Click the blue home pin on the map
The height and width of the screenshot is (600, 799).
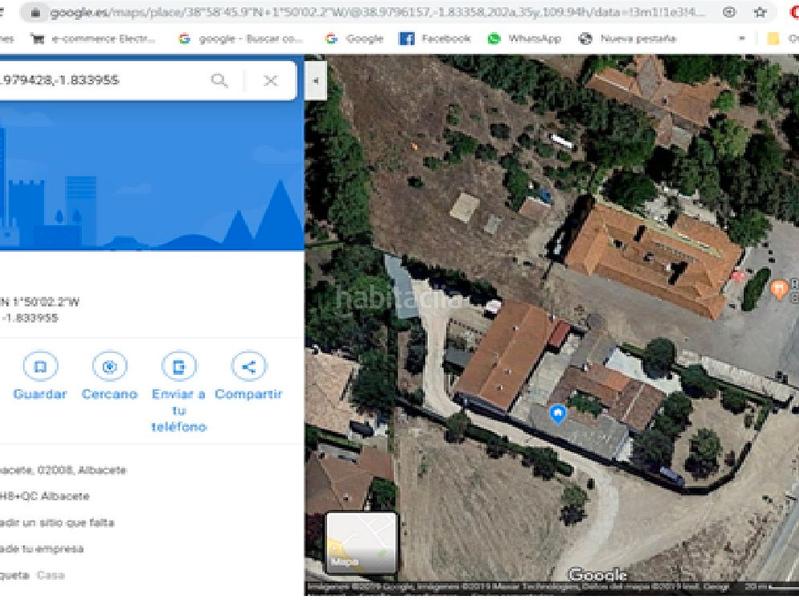pos(558,414)
